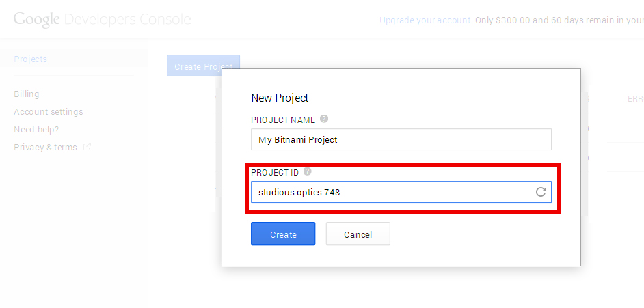Click the refresh icon in Project ID field

pyautogui.click(x=541, y=191)
